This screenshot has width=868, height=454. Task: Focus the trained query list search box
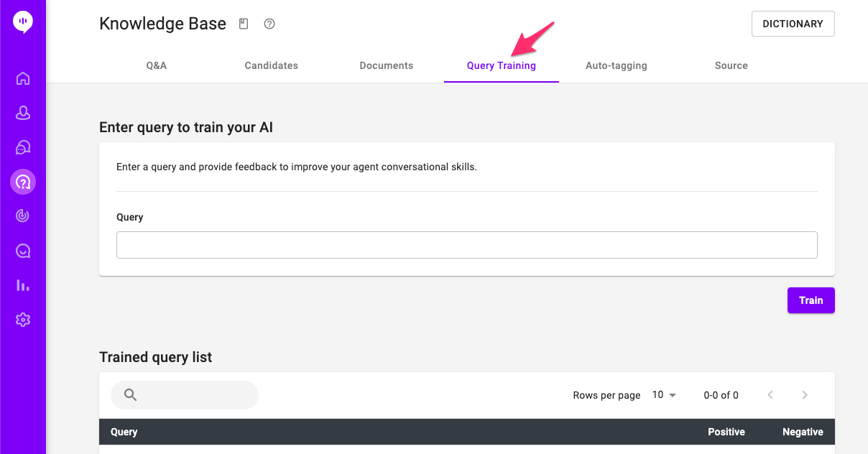pyautogui.click(x=185, y=395)
